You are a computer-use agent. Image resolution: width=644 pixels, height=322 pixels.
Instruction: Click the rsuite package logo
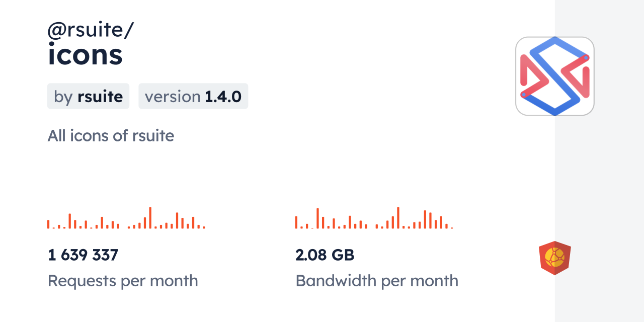click(x=554, y=76)
